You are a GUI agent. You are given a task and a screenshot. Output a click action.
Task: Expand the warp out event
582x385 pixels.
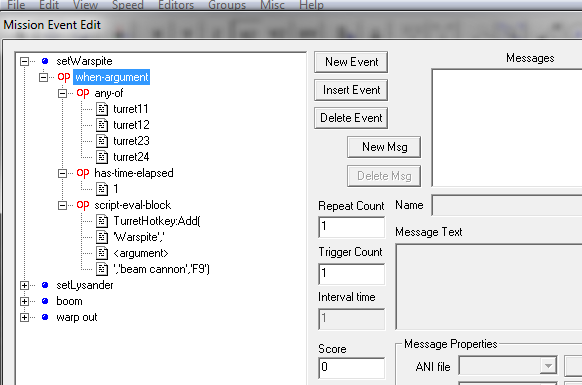24,317
